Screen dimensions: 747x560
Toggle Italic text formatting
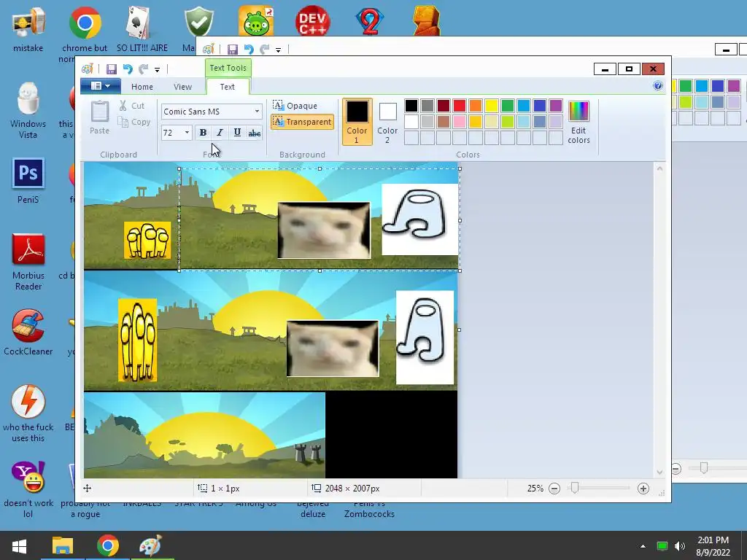[x=220, y=133]
